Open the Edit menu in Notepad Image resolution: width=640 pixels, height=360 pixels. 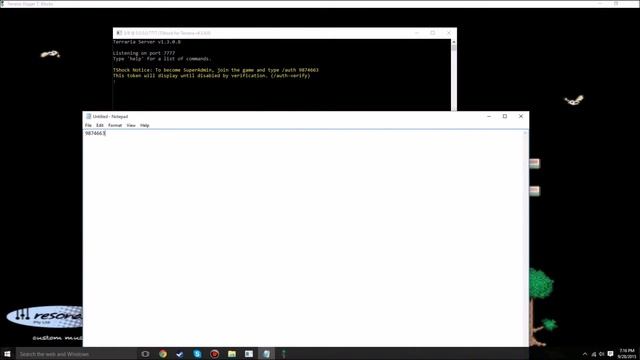click(100, 125)
